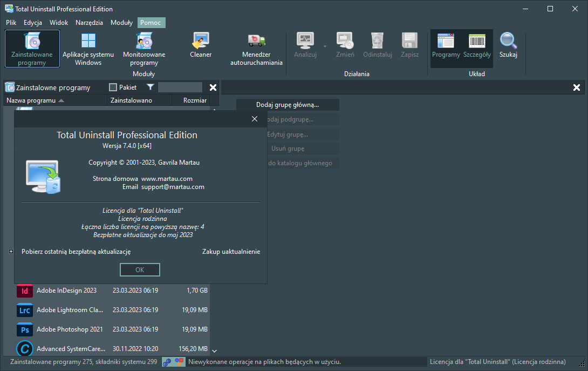Sort by Nazwa programu column
Image resolution: width=588 pixels, height=371 pixels.
pos(55,100)
